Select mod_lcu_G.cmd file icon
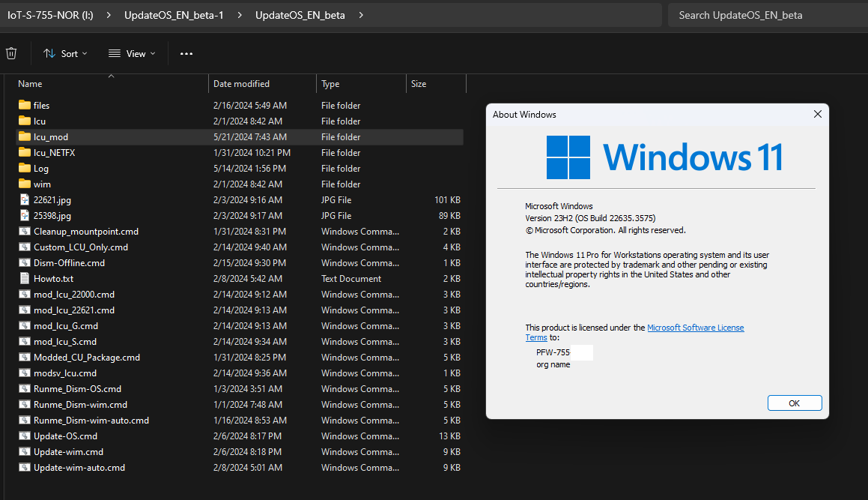Image resolution: width=868 pixels, height=500 pixels. pyautogui.click(x=25, y=326)
